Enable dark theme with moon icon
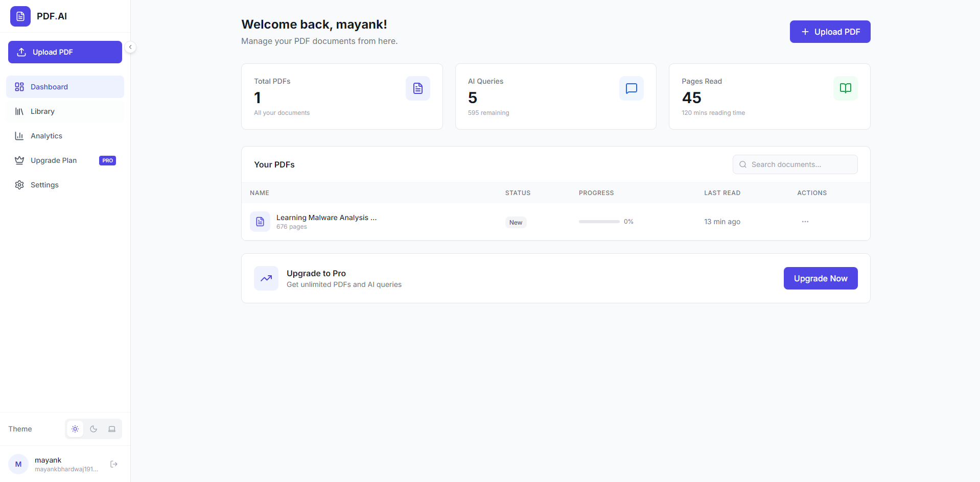Viewport: 980px width, 482px height. coord(94,429)
